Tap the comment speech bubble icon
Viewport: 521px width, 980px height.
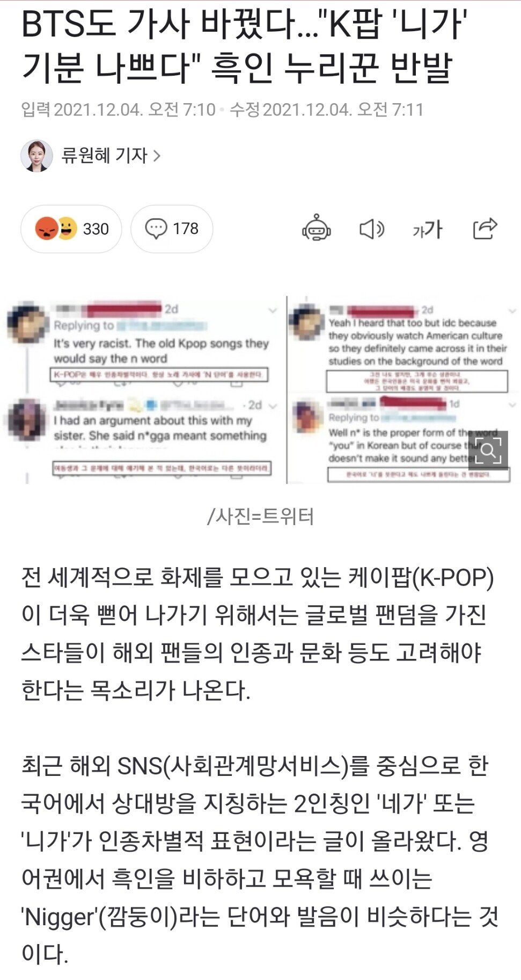156,229
